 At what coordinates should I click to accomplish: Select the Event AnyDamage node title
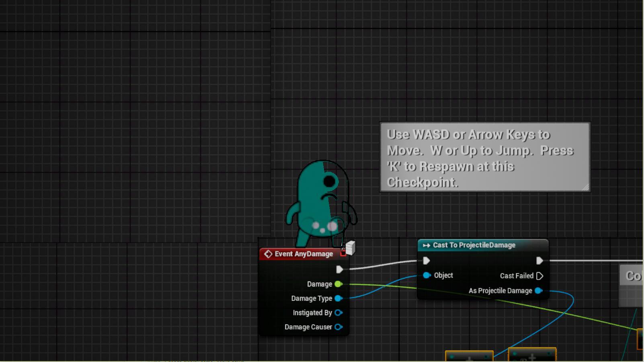(x=304, y=254)
